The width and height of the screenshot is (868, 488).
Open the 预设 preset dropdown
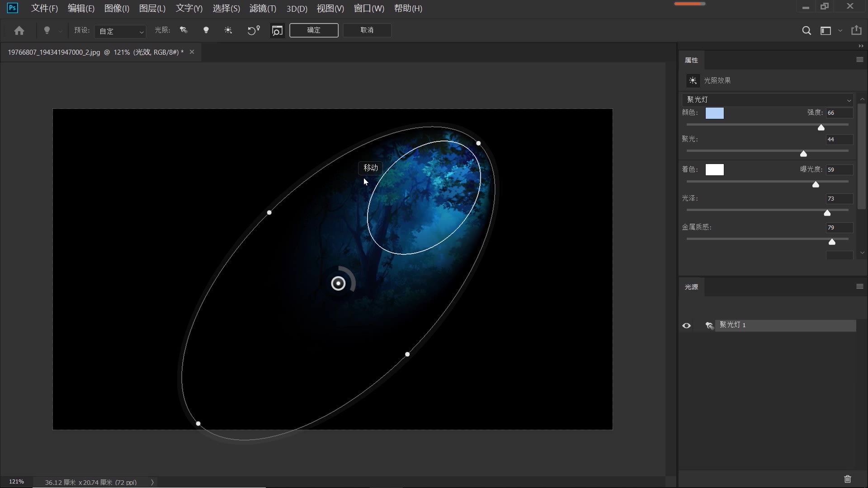120,31
